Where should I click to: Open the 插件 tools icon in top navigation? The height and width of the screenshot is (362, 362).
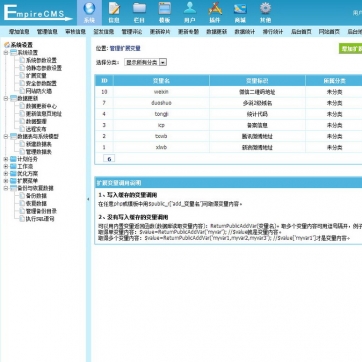215,9
